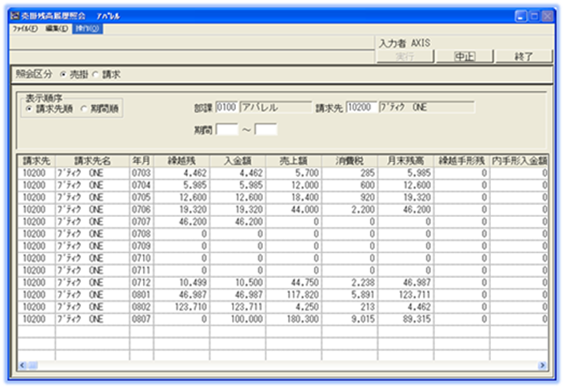Select the 0704 year-month cell
Image resolution: width=564 pixels, height=388 pixels.
point(141,185)
